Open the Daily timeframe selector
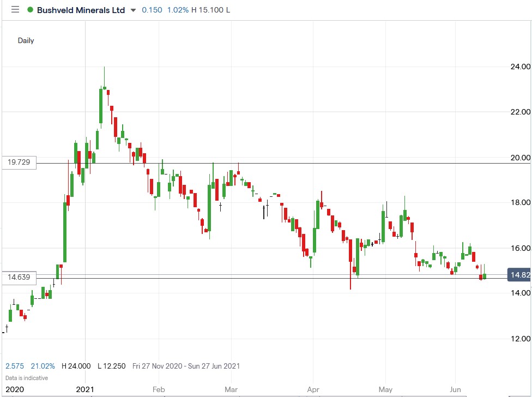 (26, 40)
